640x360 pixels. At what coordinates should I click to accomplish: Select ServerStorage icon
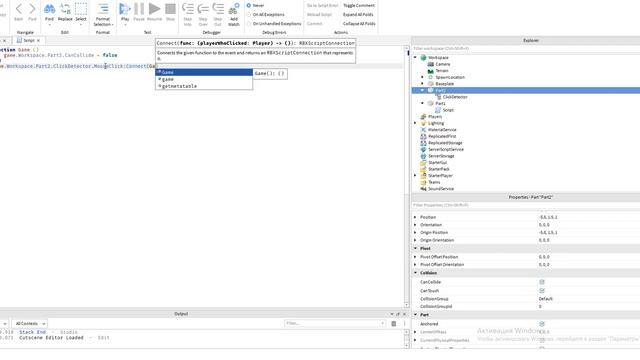pos(423,156)
